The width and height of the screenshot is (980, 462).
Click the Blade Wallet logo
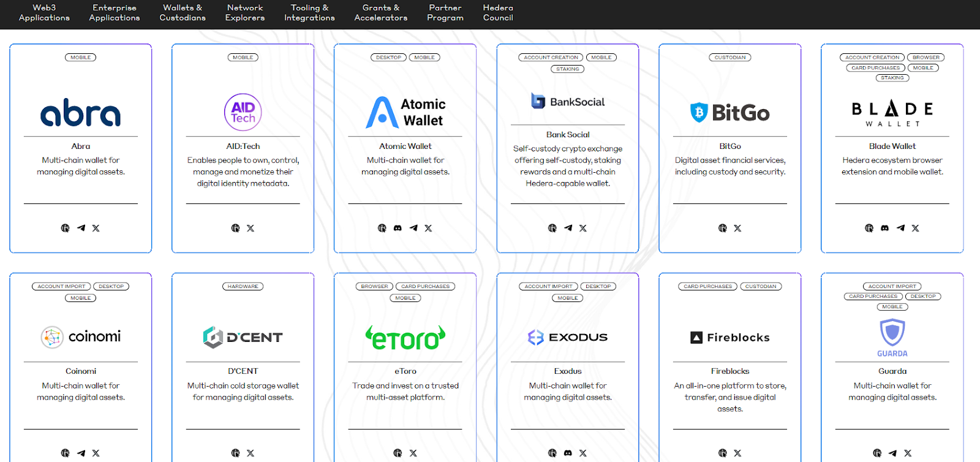point(892,113)
